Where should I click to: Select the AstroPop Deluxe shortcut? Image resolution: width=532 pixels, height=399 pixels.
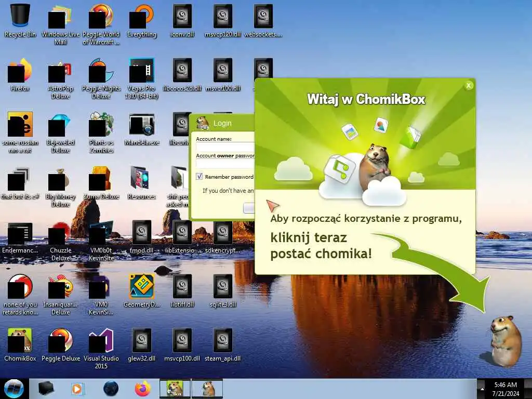coord(60,79)
